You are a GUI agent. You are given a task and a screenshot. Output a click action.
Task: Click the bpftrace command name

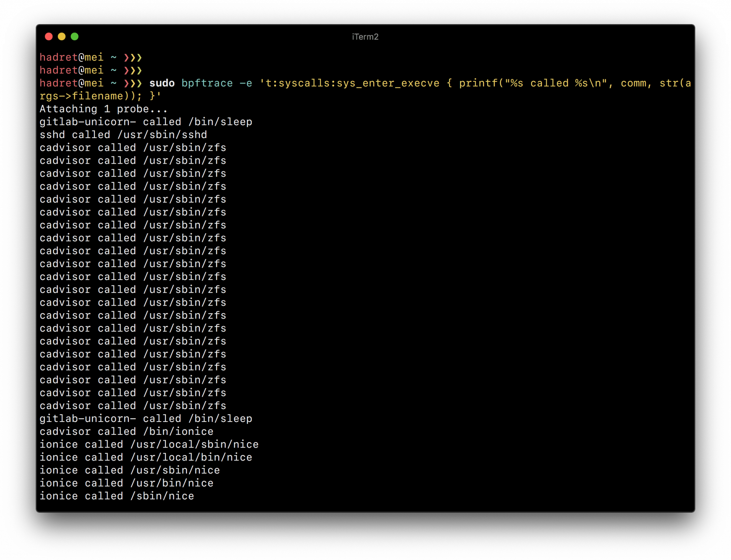pyautogui.click(x=207, y=83)
